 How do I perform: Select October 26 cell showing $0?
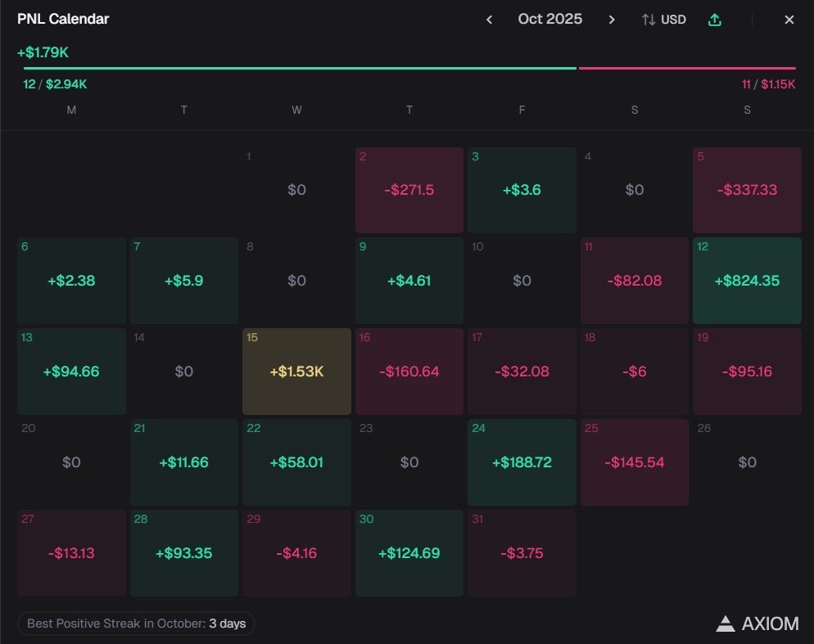[747, 462]
